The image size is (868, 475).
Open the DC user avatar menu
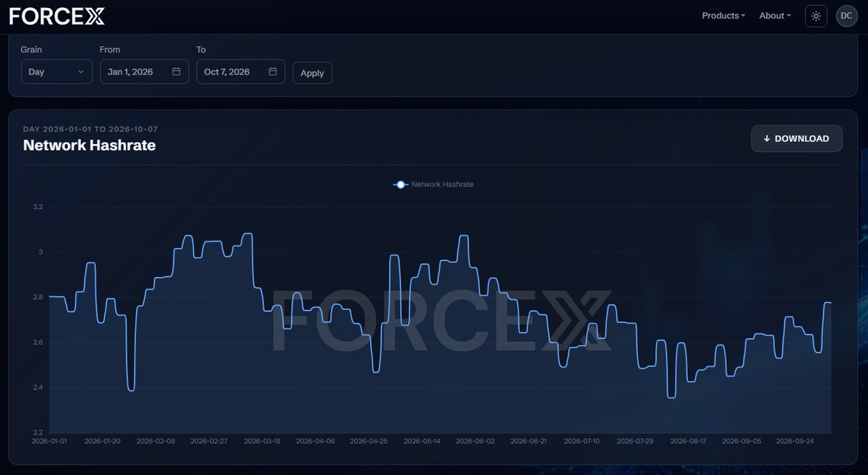coord(846,16)
